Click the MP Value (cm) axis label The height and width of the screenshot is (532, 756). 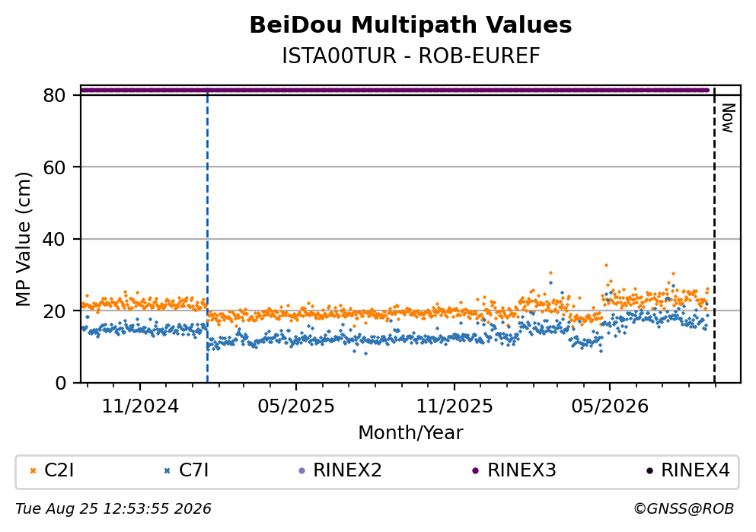tap(23, 240)
